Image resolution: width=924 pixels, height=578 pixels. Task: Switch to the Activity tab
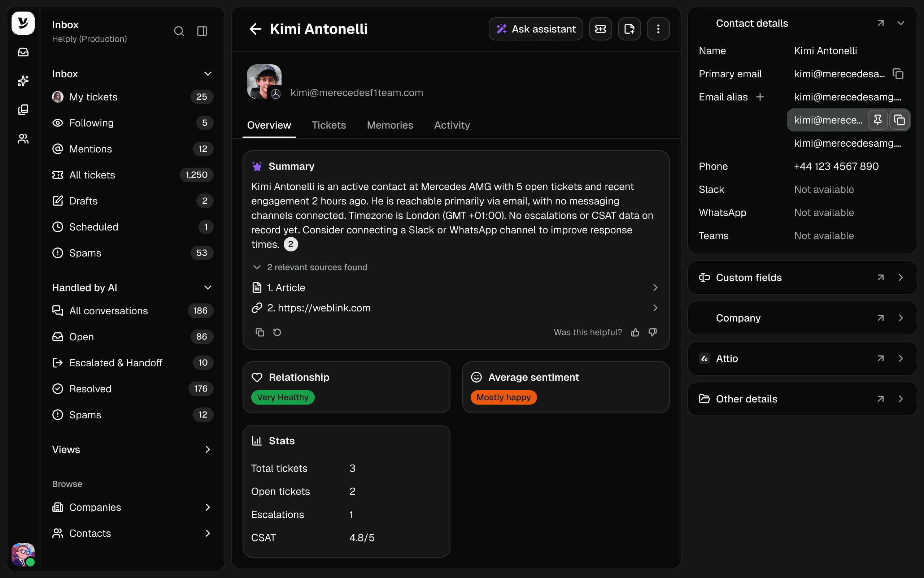(452, 125)
